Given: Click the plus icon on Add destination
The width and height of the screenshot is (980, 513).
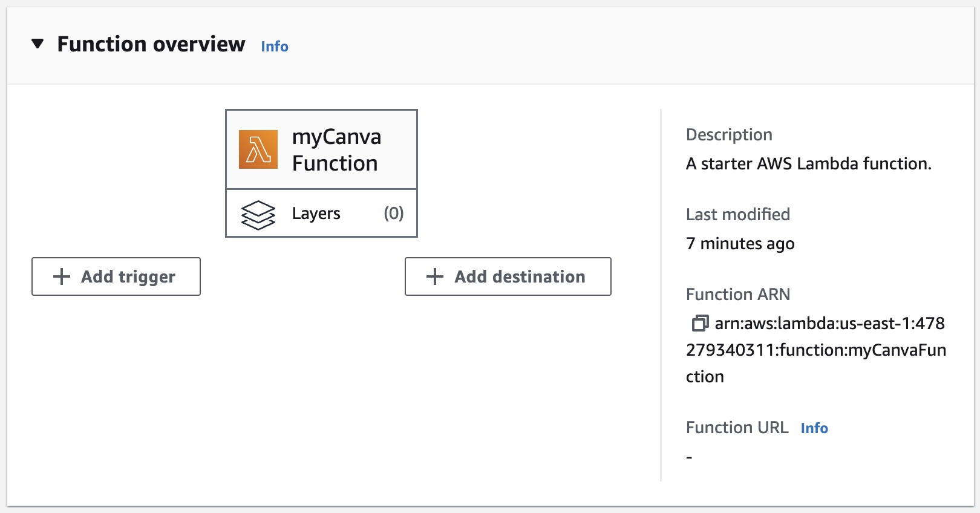Looking at the screenshot, I should pyautogui.click(x=435, y=276).
